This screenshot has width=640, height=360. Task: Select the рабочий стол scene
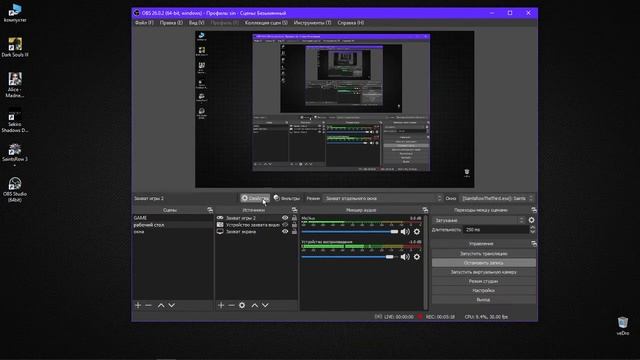click(x=172, y=225)
